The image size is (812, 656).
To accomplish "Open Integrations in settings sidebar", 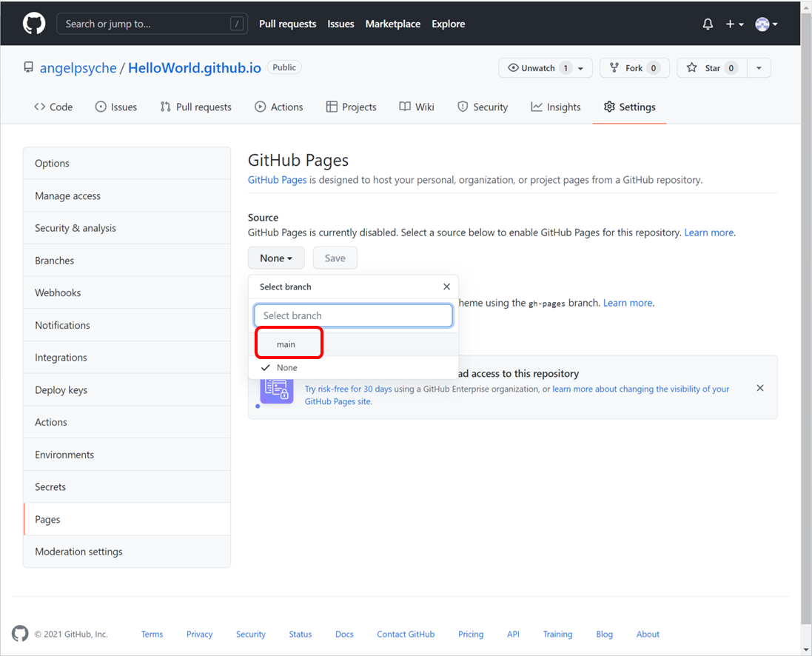I will (x=127, y=358).
